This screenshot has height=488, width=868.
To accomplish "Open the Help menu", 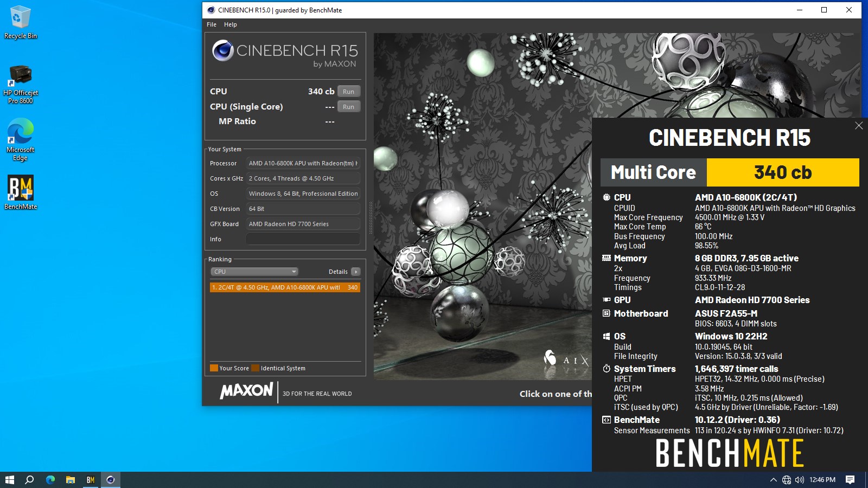I will pos(231,24).
